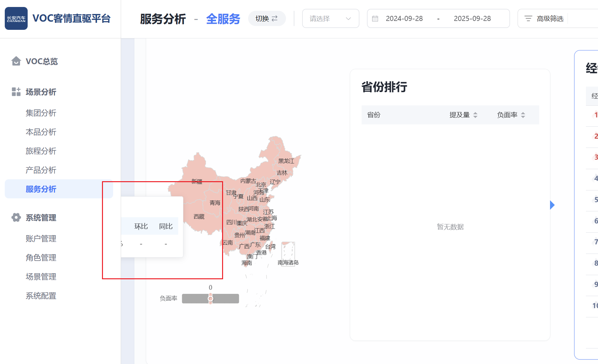Click the calendar icon in date range
598x364 pixels.
[375, 19]
